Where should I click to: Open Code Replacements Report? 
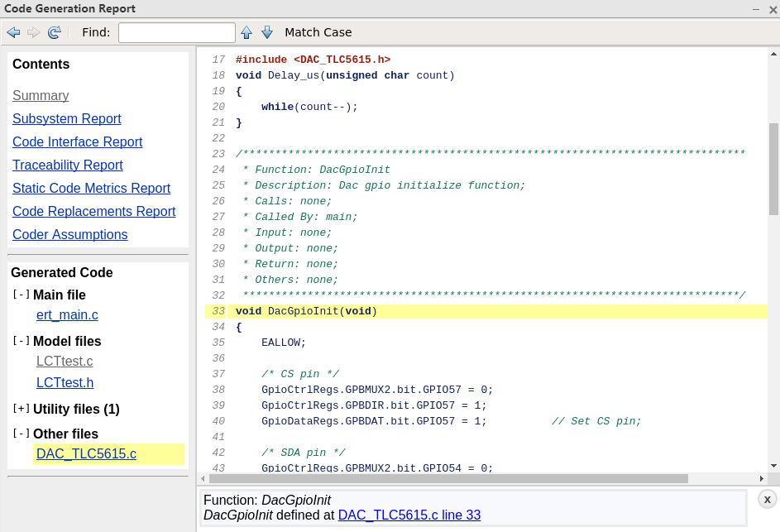pos(93,211)
